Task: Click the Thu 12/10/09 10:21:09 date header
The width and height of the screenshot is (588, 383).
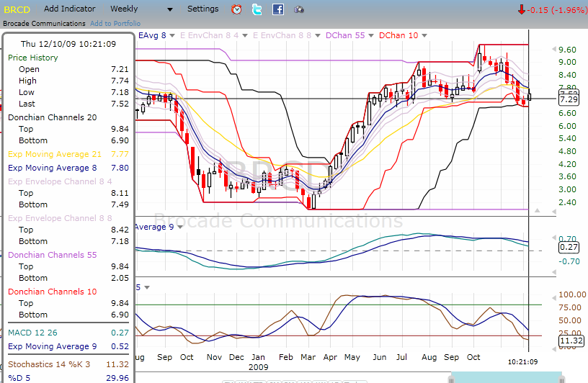Action: click(x=68, y=44)
